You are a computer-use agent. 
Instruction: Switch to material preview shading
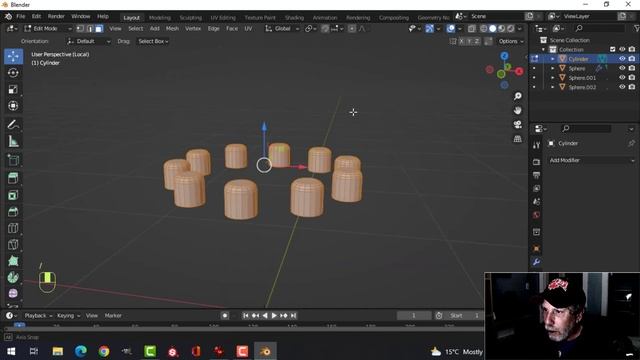(502, 29)
